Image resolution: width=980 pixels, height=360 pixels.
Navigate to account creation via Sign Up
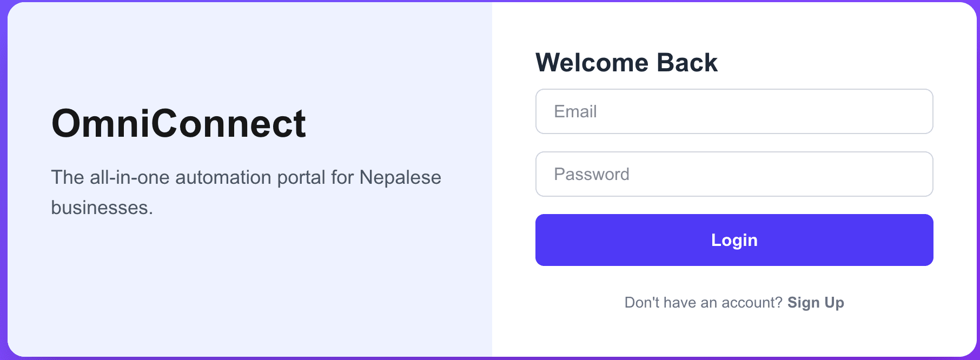(x=815, y=303)
